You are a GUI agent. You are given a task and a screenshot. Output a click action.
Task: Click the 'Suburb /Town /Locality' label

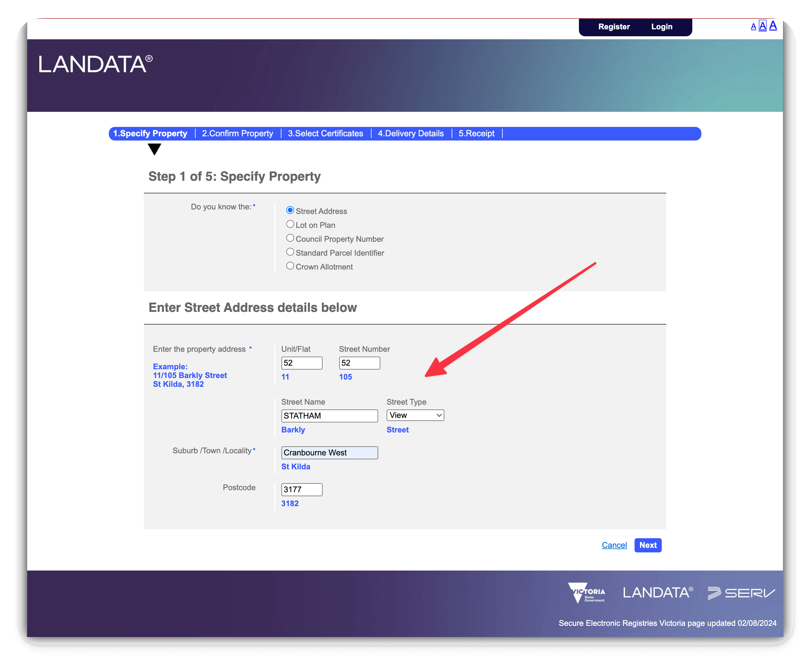[212, 451]
